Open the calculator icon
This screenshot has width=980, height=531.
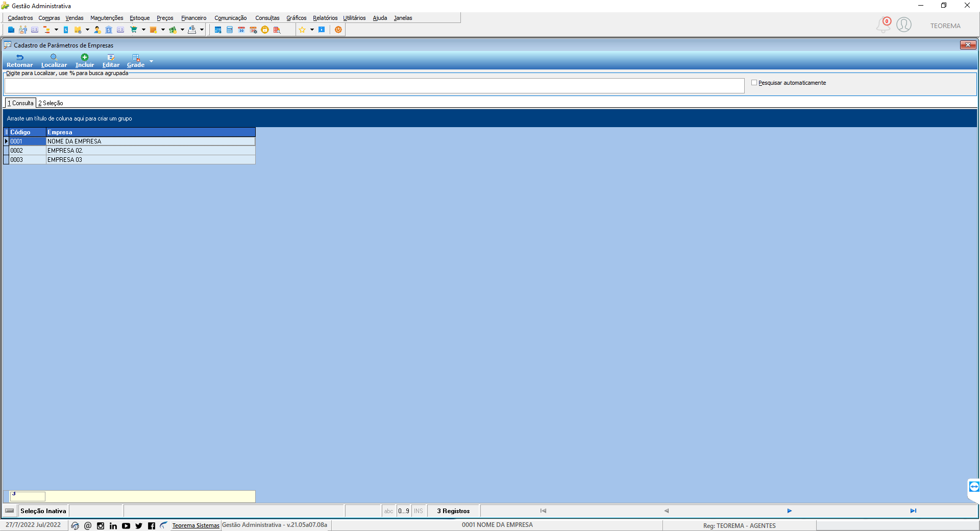pos(230,30)
